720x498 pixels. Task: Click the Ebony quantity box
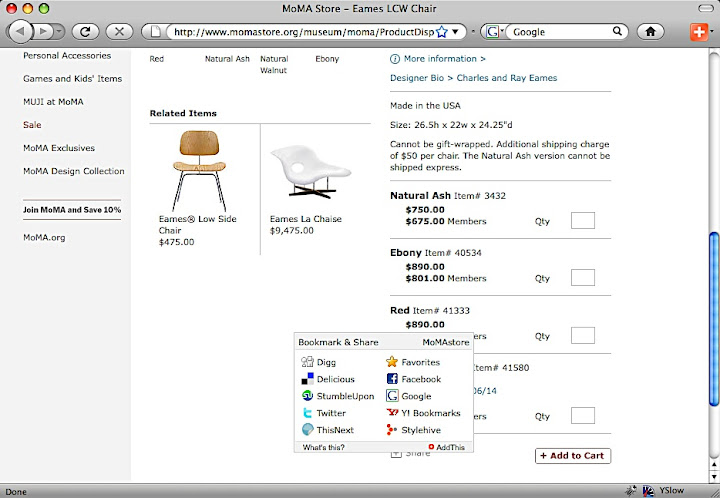(583, 277)
